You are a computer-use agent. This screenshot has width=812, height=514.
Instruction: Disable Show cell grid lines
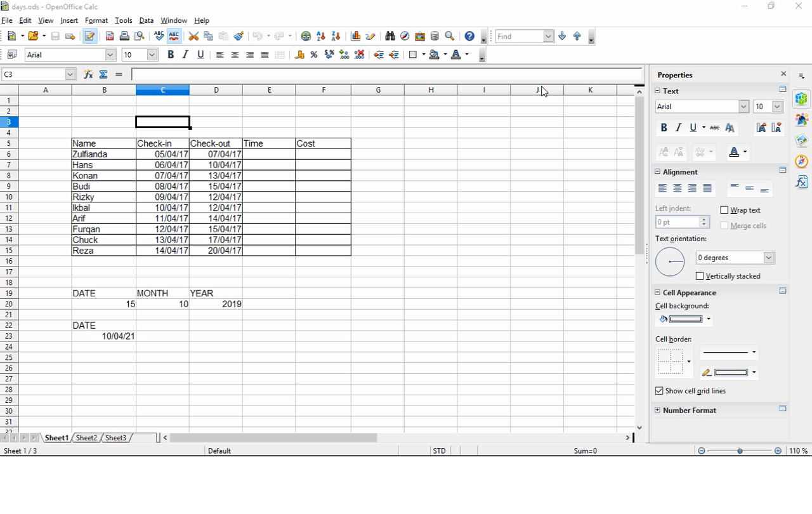tap(659, 390)
